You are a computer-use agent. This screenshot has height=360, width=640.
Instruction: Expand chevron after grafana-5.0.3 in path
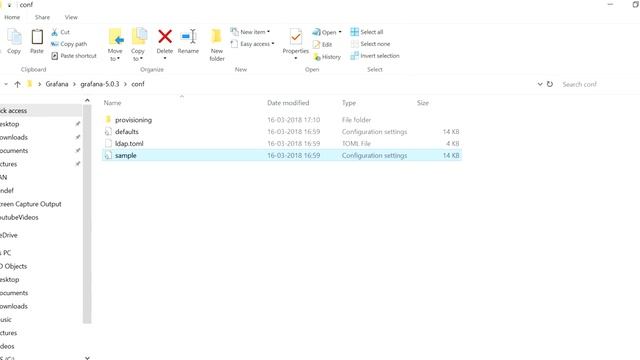[x=125, y=84]
